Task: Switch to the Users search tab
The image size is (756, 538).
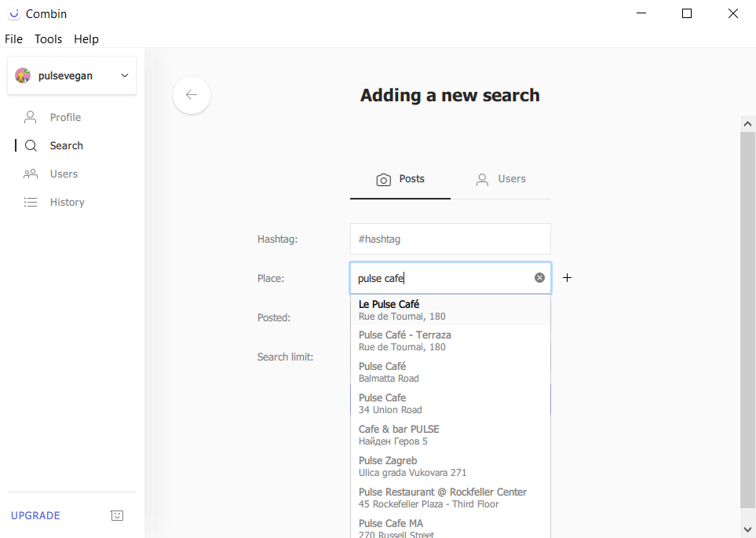Action: coord(500,180)
